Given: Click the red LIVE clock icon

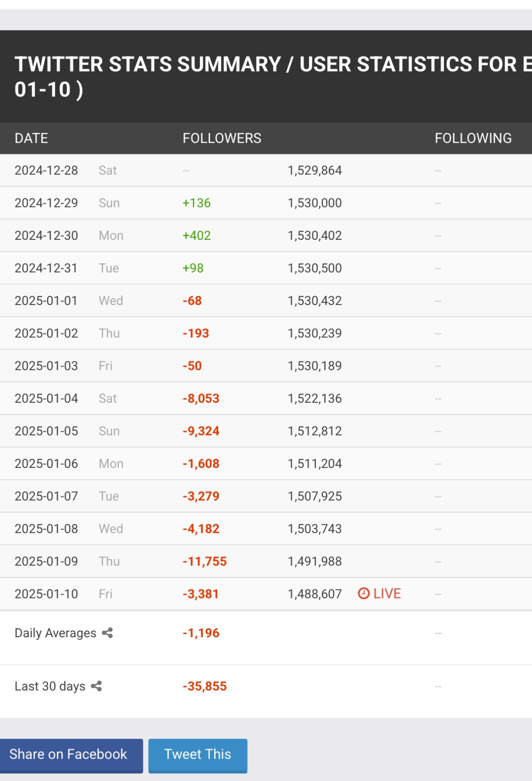Looking at the screenshot, I should pyautogui.click(x=363, y=593).
